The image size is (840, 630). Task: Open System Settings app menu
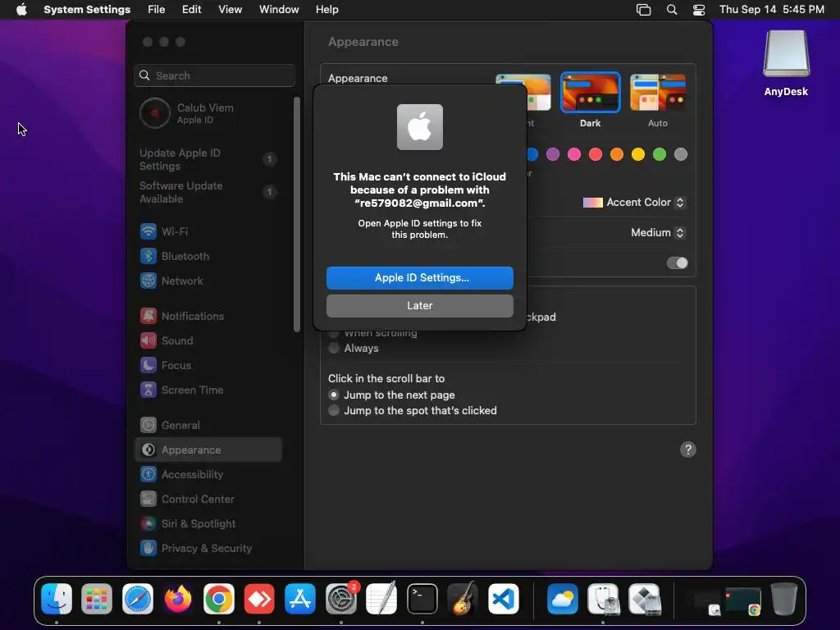coord(87,10)
